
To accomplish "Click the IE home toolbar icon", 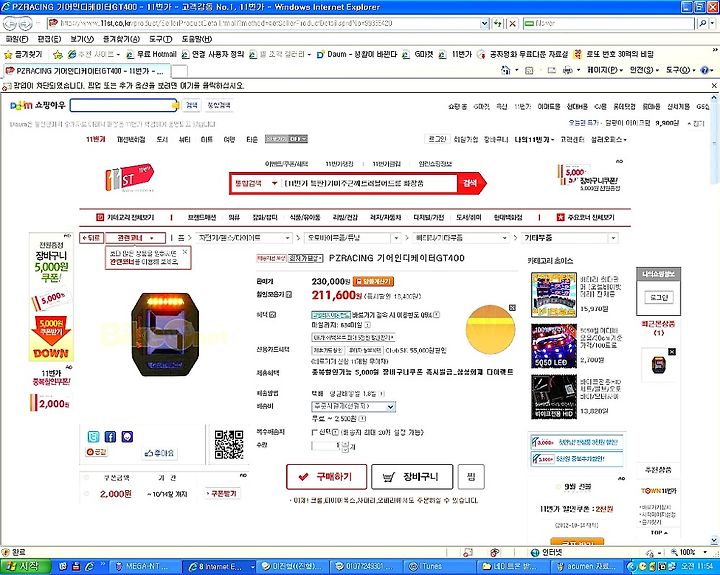I will [x=506, y=70].
